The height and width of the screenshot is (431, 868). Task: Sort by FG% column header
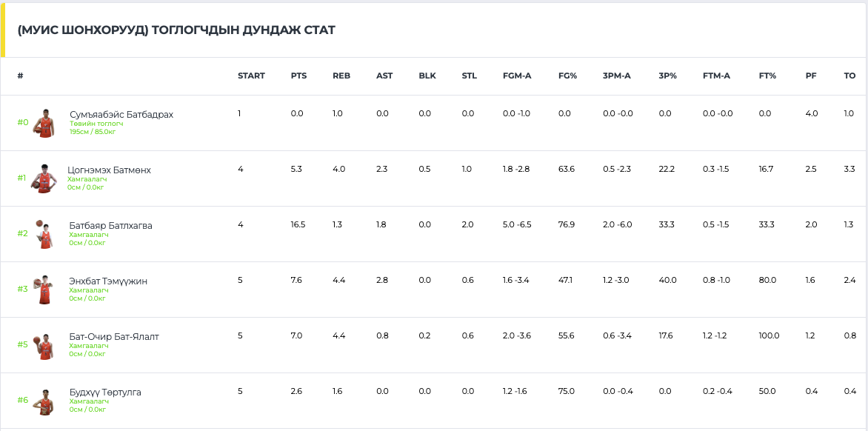point(567,76)
